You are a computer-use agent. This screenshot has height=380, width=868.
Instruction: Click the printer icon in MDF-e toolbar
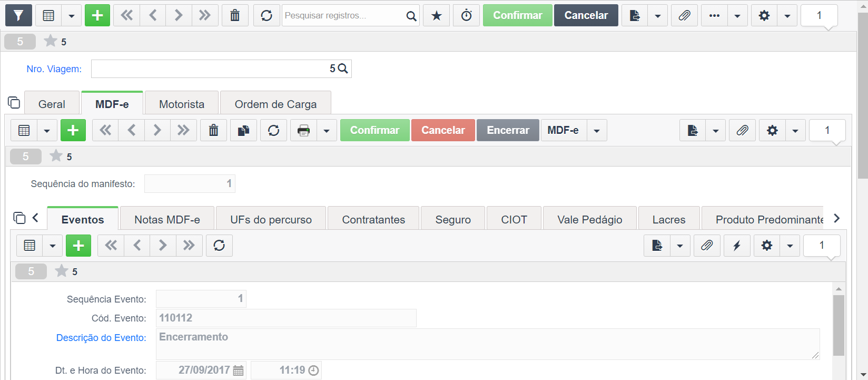click(x=303, y=130)
